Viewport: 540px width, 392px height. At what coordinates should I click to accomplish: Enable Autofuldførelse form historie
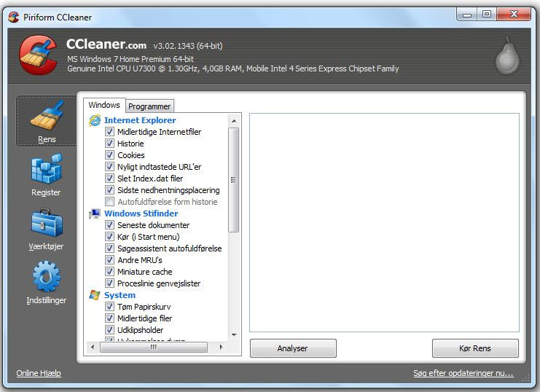pos(109,202)
